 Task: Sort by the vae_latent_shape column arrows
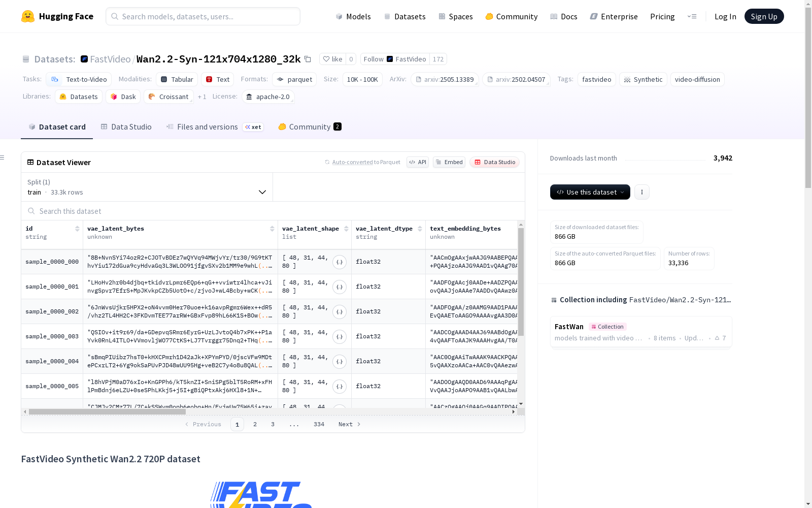coord(346,229)
